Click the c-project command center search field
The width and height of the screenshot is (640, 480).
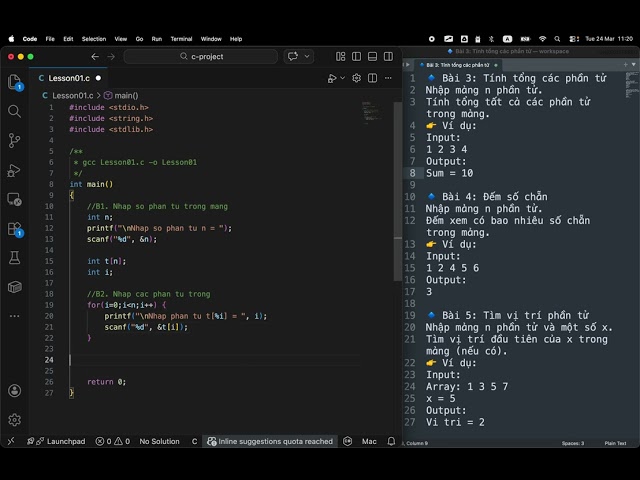coord(201,56)
